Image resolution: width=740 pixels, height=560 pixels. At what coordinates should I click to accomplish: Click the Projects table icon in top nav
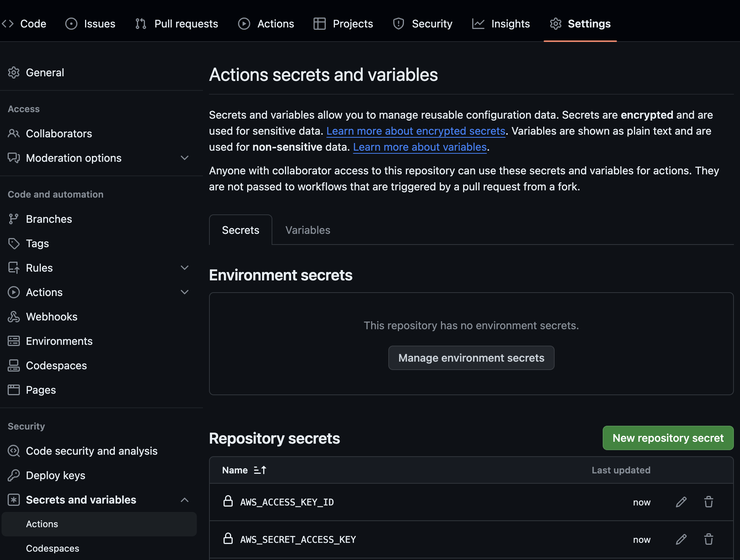tap(320, 24)
